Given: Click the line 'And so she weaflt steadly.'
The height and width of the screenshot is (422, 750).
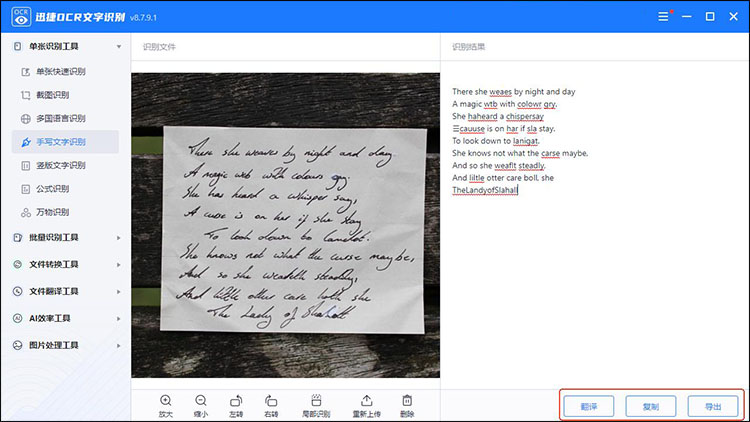Looking at the screenshot, I should 499,166.
